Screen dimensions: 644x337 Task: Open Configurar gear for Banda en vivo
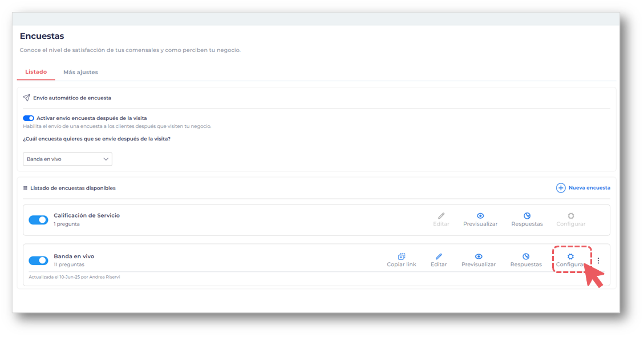tap(570, 257)
